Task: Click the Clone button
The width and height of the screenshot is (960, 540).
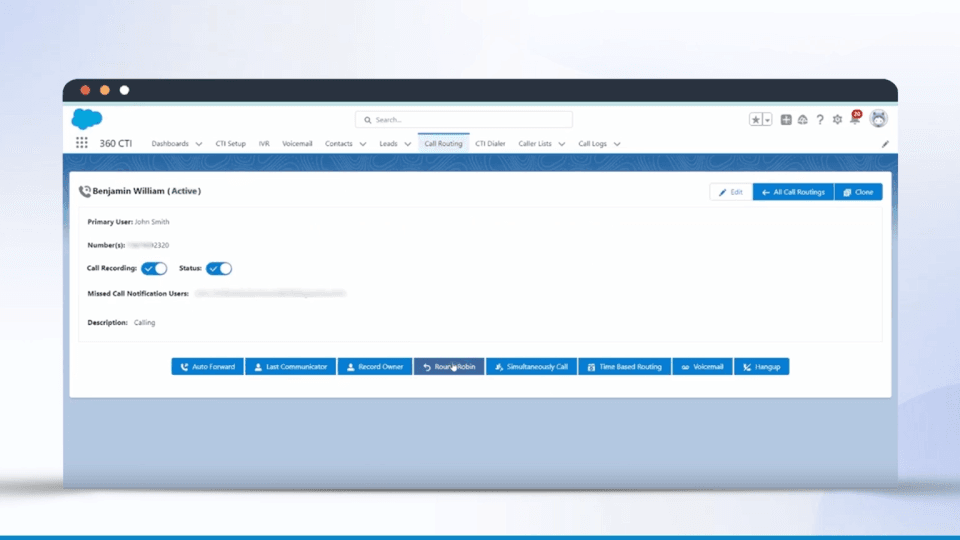Action: coord(858,192)
